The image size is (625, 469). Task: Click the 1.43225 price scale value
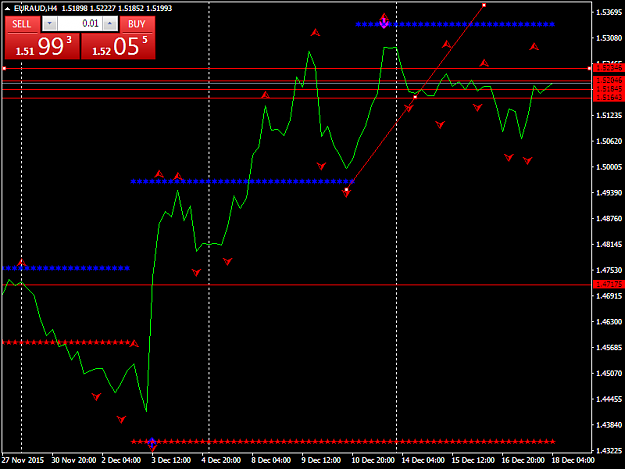[x=609, y=451]
